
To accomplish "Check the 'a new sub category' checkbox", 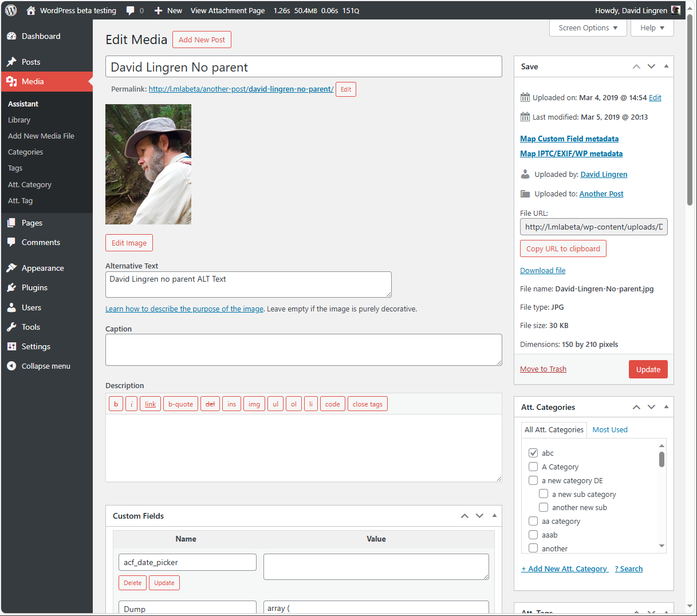I will [x=543, y=493].
